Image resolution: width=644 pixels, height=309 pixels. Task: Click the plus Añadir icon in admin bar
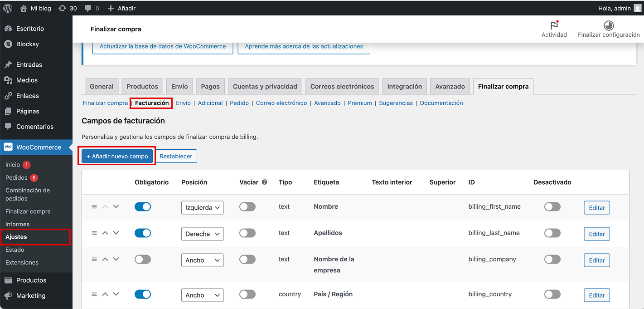(111, 8)
